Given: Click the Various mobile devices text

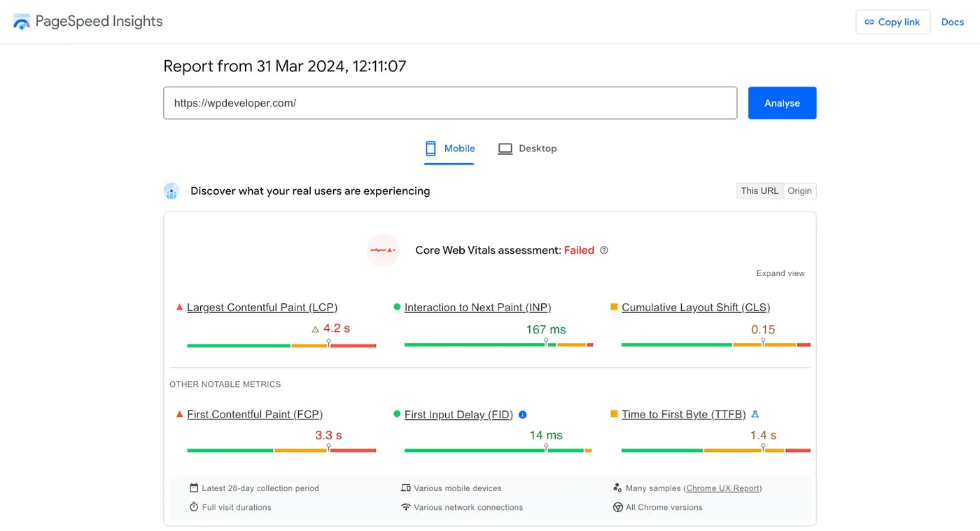Looking at the screenshot, I should [458, 488].
